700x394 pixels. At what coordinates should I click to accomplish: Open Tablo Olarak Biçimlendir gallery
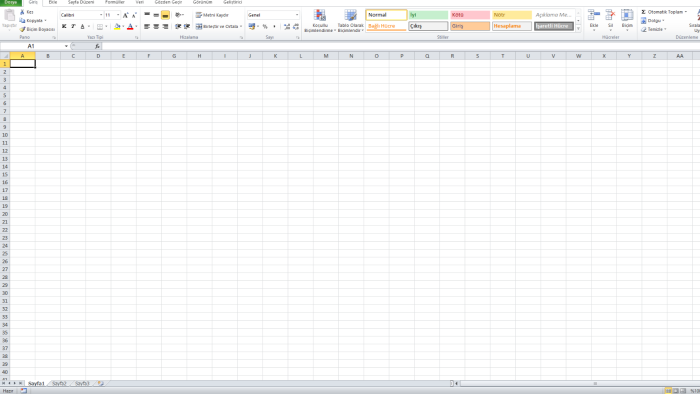[x=350, y=21]
